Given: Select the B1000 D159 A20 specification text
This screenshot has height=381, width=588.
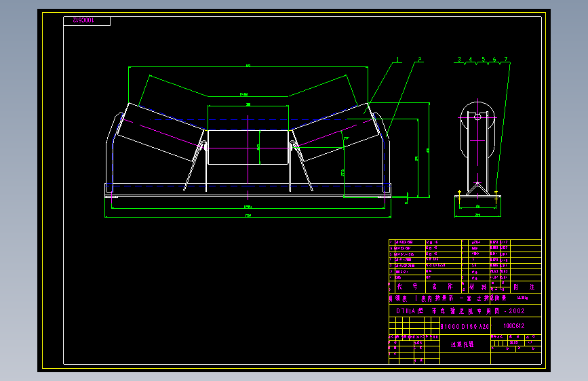Looking at the screenshot, I should 465,327.
